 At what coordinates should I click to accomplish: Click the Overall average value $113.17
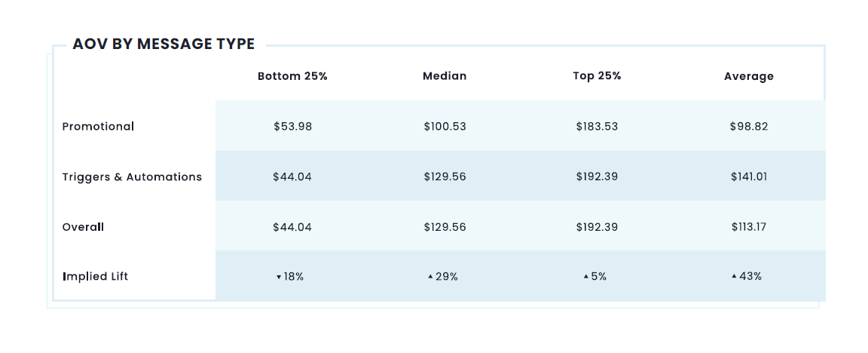coord(749,227)
